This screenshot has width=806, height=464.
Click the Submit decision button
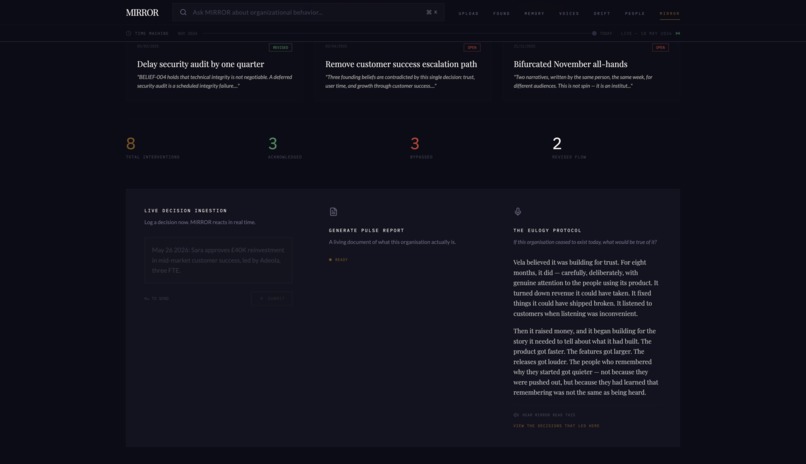(x=271, y=299)
